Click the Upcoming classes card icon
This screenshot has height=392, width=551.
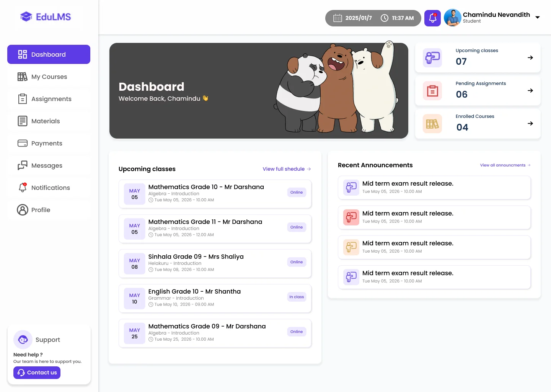(432, 58)
